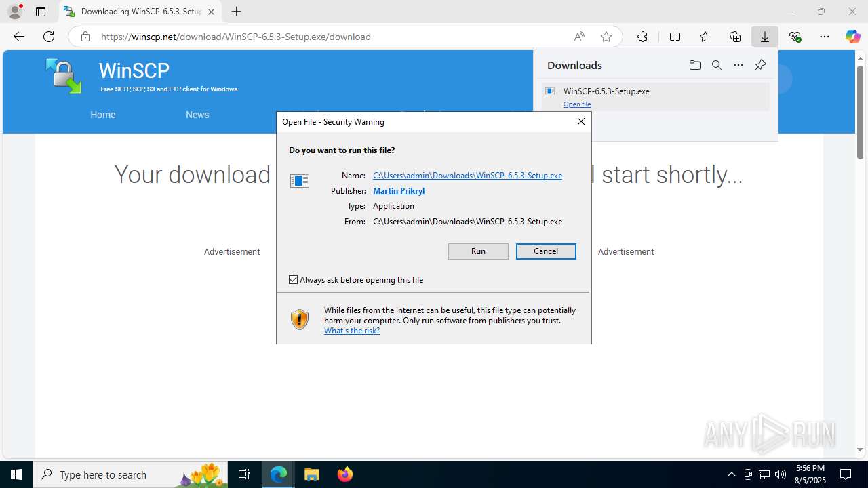This screenshot has height=488, width=868.
Task: Open the News menu on WinSCP site
Action: coord(197,115)
